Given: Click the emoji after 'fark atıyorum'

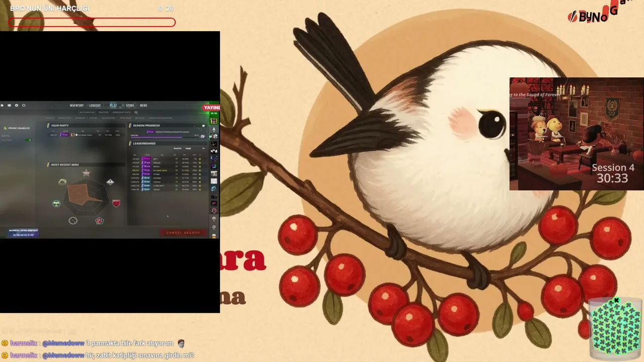Looking at the screenshot, I should pyautogui.click(x=181, y=343).
